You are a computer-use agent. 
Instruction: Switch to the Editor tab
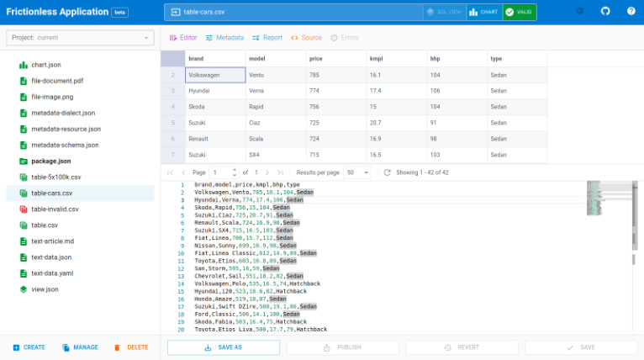(183, 38)
